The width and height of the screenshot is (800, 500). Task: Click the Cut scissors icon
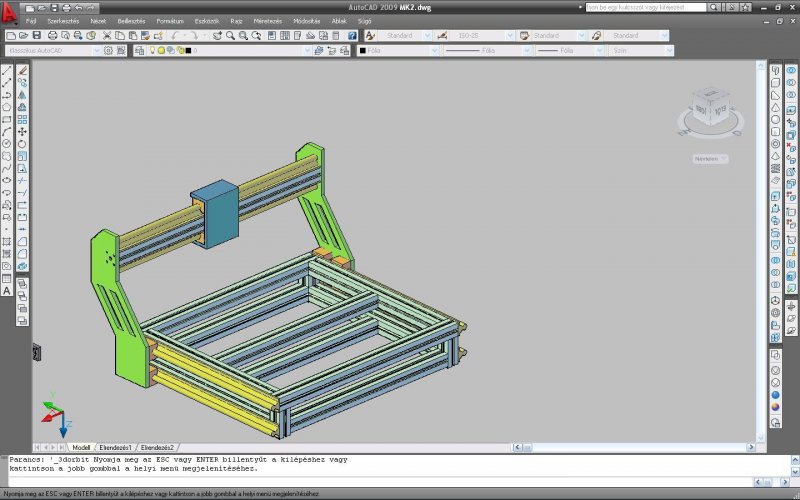pos(107,35)
